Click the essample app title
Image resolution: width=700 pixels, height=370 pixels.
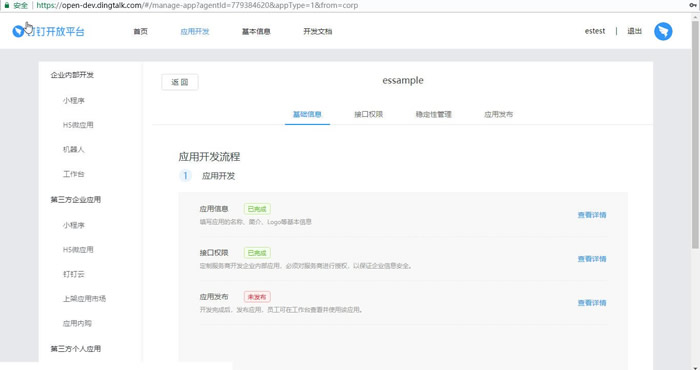(403, 80)
